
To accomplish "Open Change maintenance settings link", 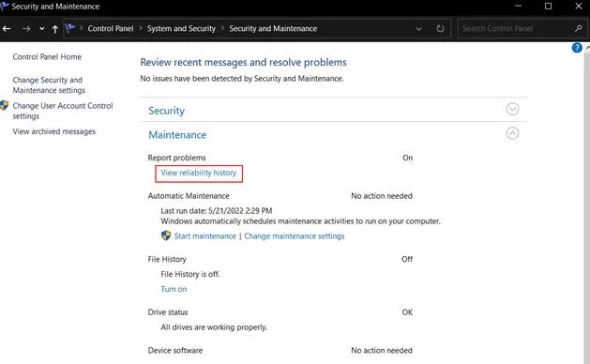I will click(295, 236).
